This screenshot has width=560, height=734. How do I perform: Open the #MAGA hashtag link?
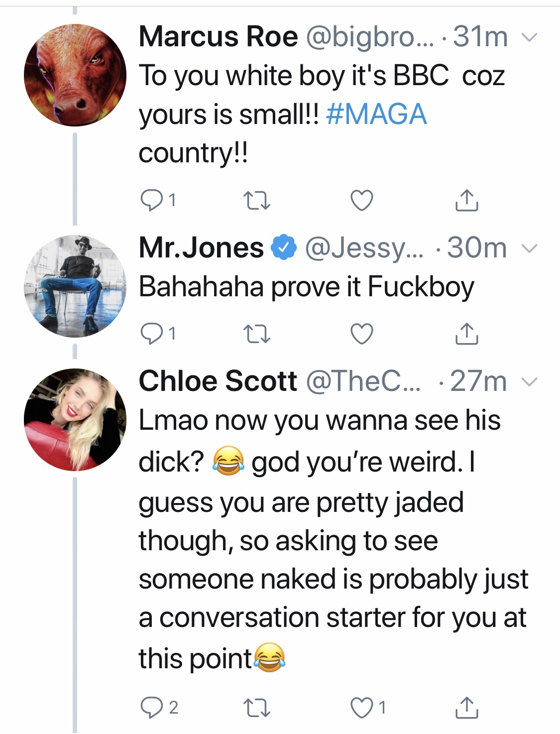click(376, 114)
